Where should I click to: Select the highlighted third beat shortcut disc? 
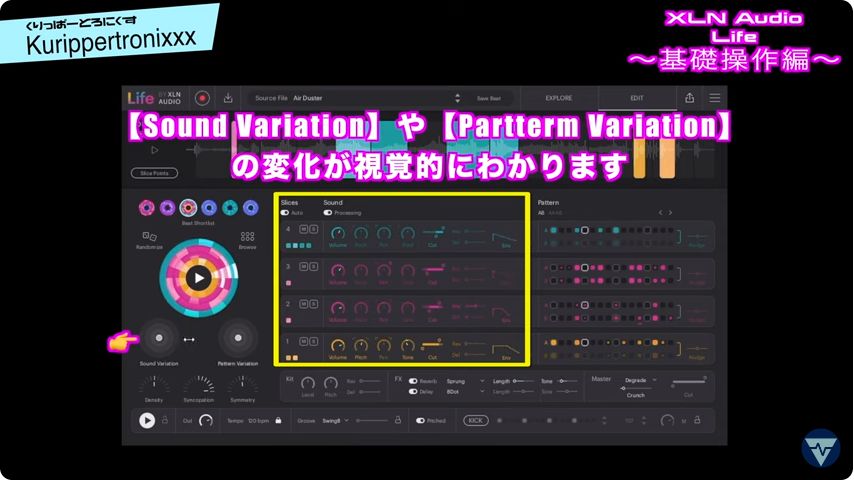click(188, 208)
